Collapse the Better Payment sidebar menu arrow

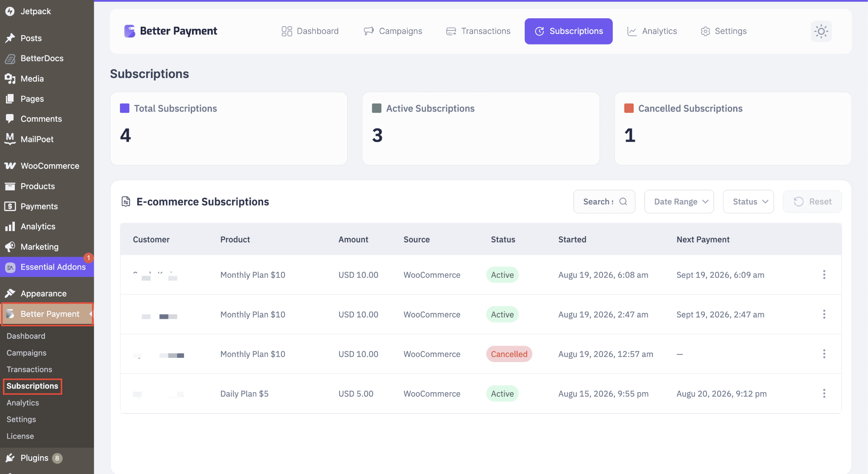91,314
